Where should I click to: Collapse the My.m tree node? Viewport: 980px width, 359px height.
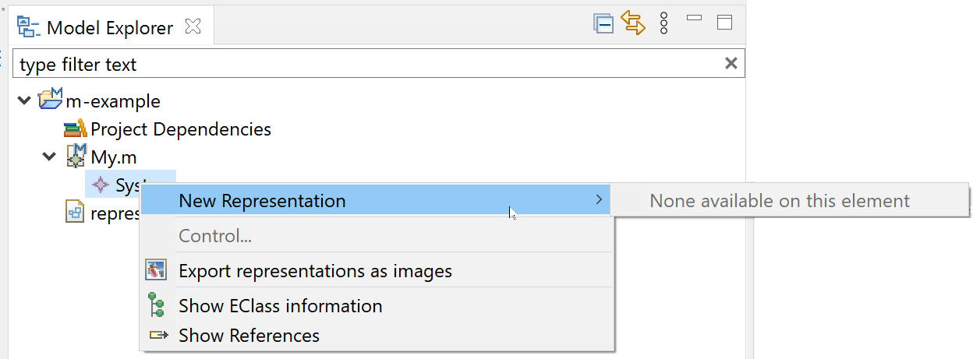coord(50,157)
